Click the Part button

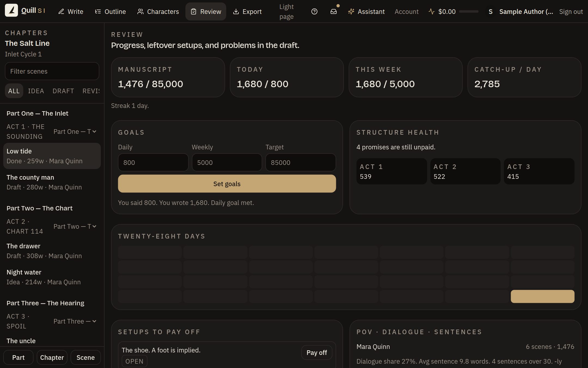pos(18,357)
